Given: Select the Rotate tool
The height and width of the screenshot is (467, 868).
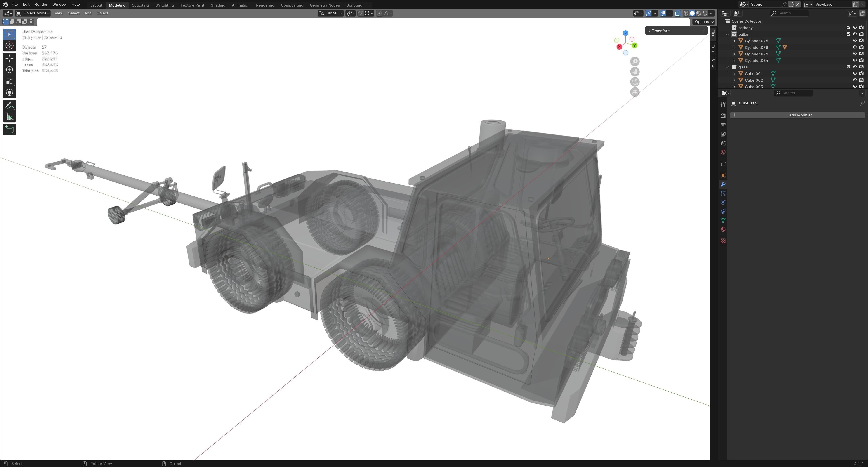Looking at the screenshot, I should click(9, 70).
